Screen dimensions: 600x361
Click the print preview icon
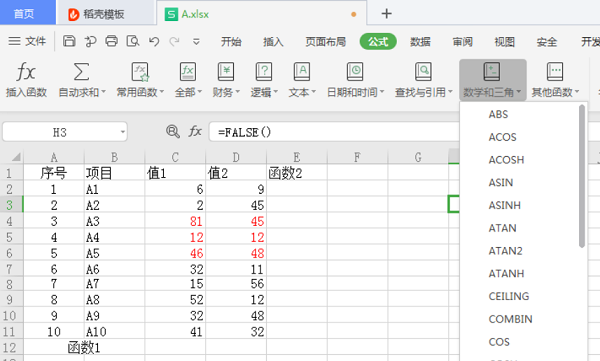click(133, 41)
